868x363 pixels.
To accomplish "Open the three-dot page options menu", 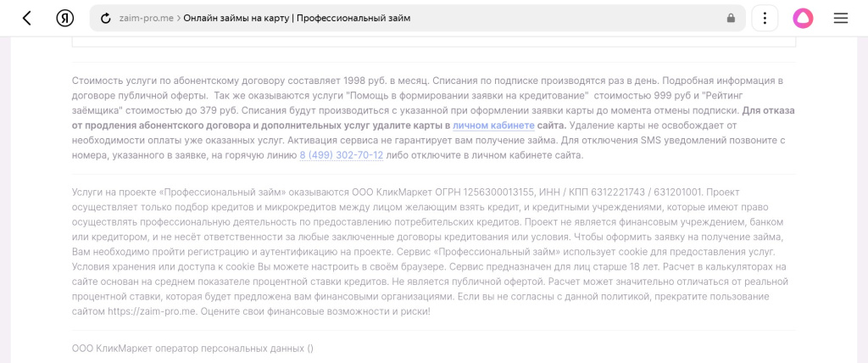I will coord(765,18).
